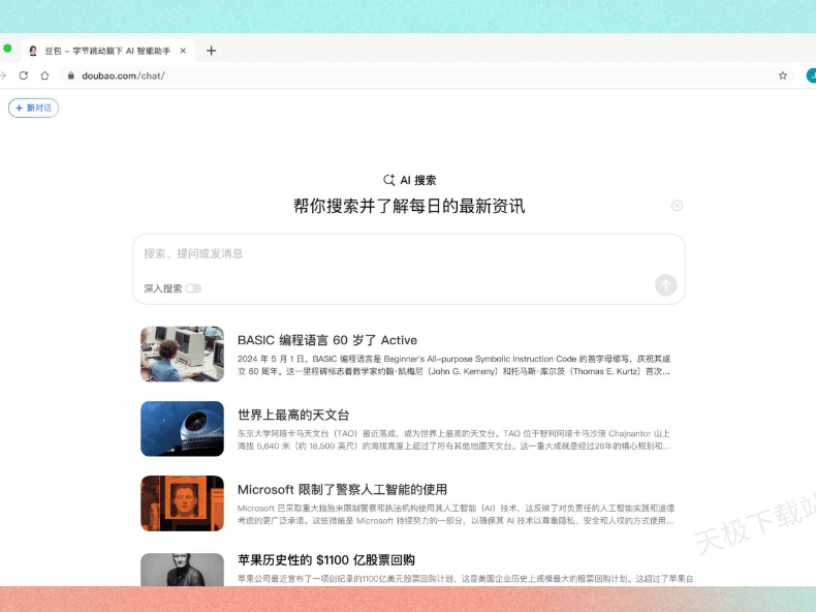Screen dimensions: 816x612
Task: Bookmark this page with the star icon
Action: (783, 75)
